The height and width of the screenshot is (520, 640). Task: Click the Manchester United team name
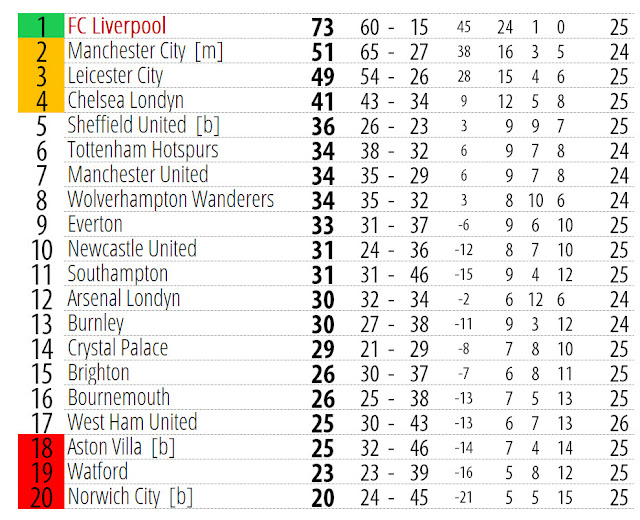[x=138, y=175]
